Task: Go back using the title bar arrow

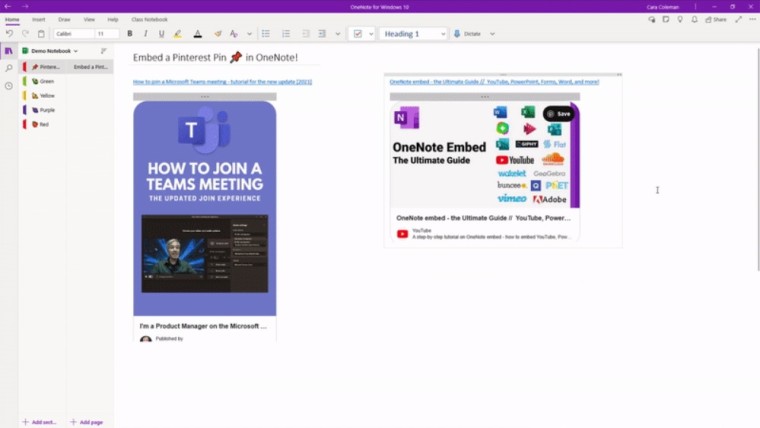Action: point(8,6)
